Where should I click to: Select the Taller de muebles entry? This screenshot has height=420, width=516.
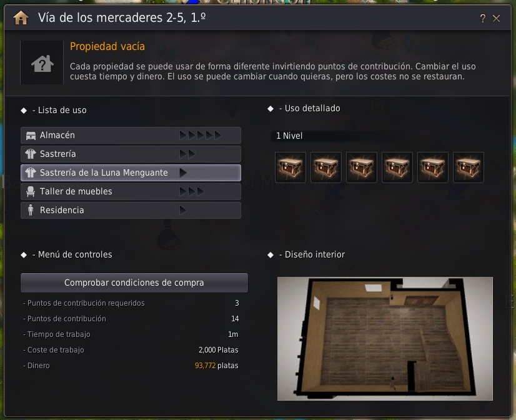pyautogui.click(x=131, y=192)
